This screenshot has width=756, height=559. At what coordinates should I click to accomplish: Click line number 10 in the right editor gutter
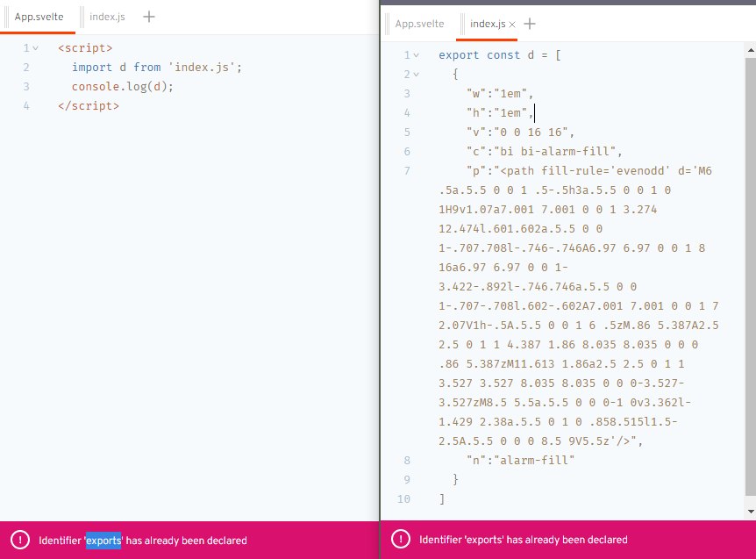point(403,498)
